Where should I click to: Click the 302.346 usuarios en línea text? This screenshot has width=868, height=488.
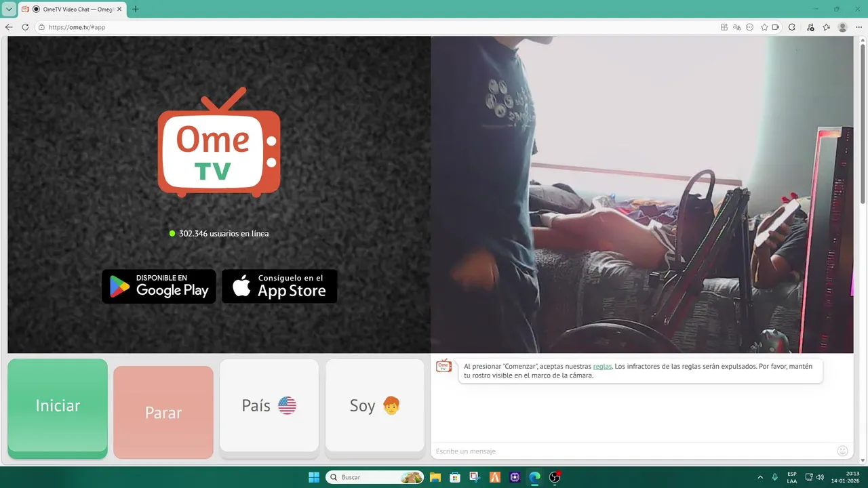click(x=224, y=233)
